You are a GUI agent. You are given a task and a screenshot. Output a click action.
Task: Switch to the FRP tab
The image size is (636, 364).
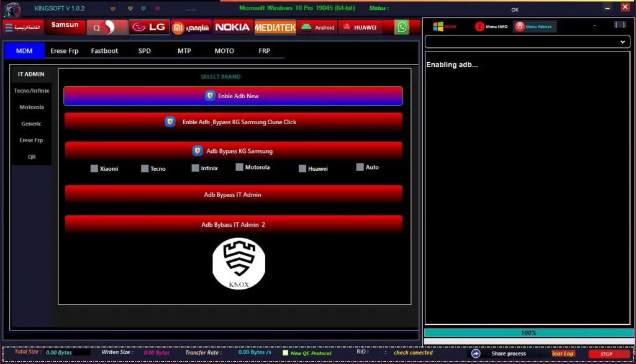[x=264, y=51]
